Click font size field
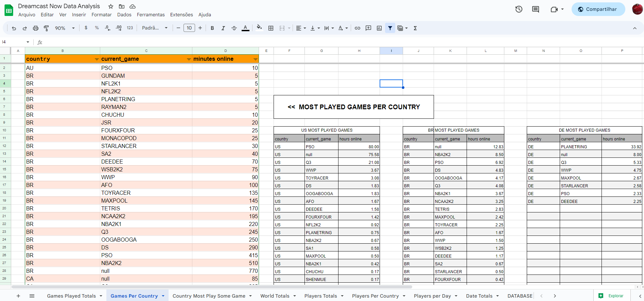This screenshot has height=301, width=644. pyautogui.click(x=189, y=28)
